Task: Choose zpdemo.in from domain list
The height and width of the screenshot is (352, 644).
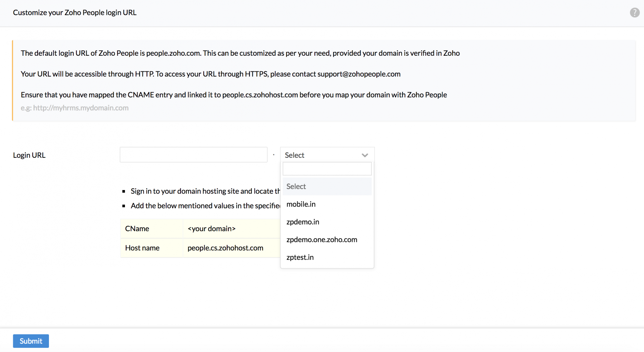Action: pyautogui.click(x=303, y=222)
